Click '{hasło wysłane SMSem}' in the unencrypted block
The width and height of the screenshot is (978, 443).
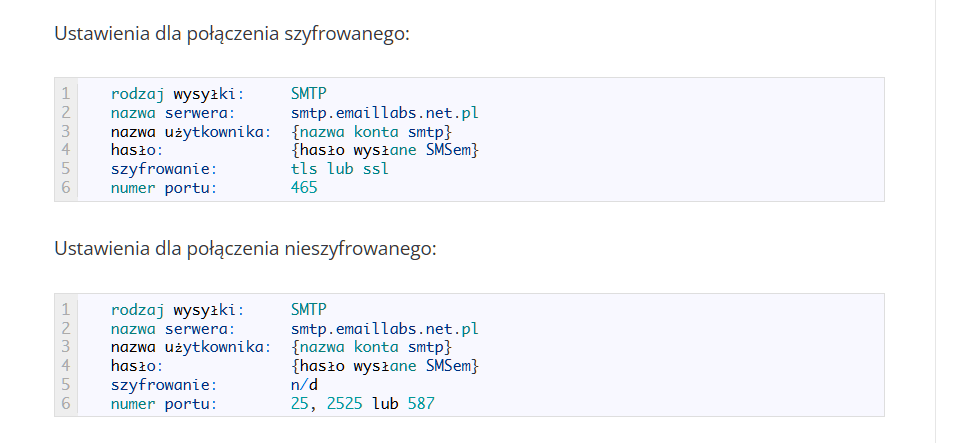pos(385,366)
